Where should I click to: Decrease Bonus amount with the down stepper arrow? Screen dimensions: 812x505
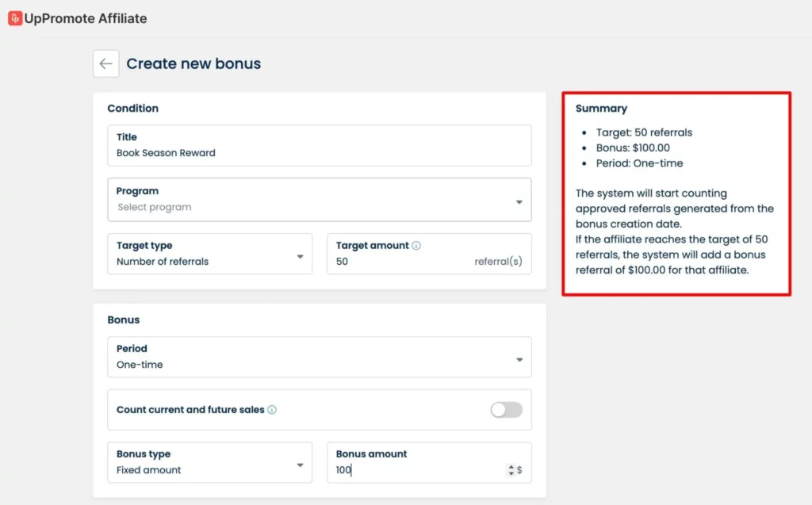pyautogui.click(x=511, y=473)
